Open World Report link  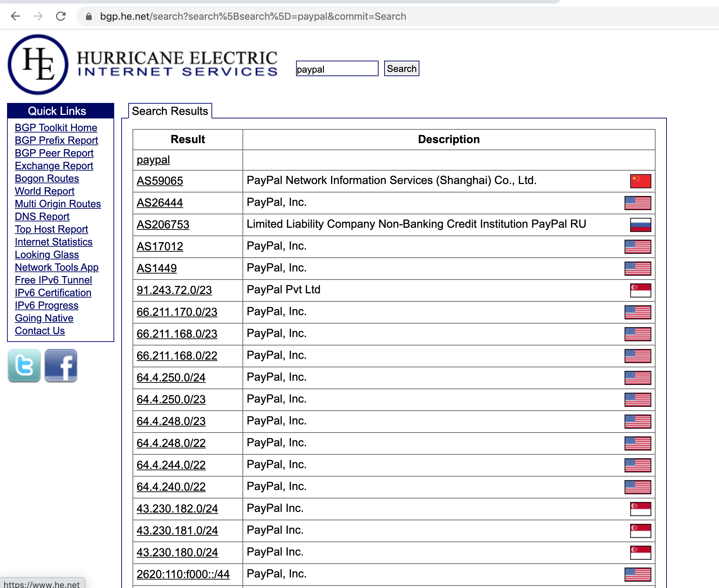(44, 191)
